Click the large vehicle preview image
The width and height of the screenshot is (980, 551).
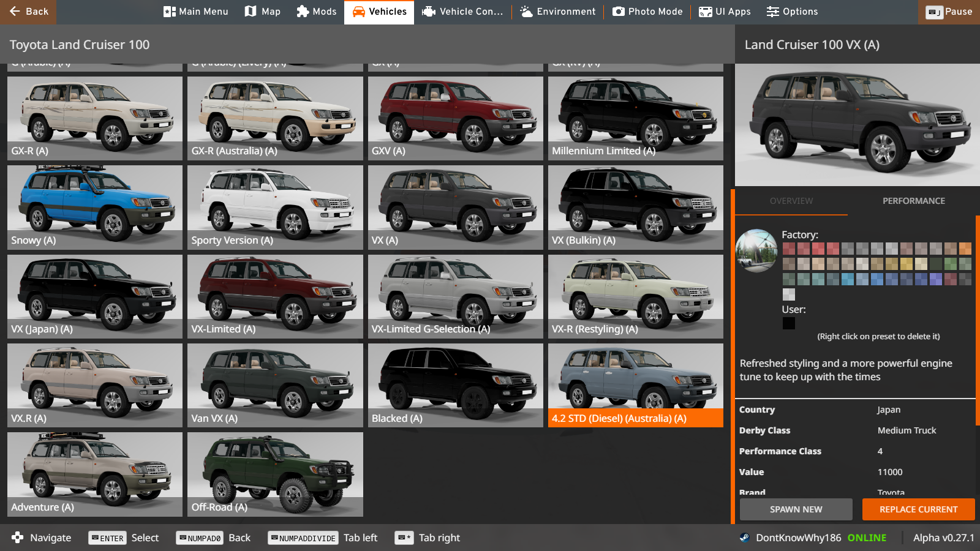point(858,125)
